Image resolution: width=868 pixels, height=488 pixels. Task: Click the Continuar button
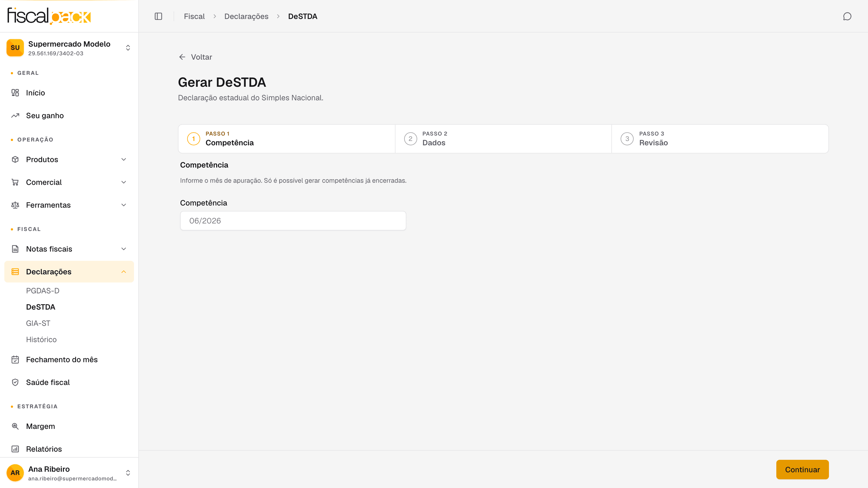click(x=802, y=470)
